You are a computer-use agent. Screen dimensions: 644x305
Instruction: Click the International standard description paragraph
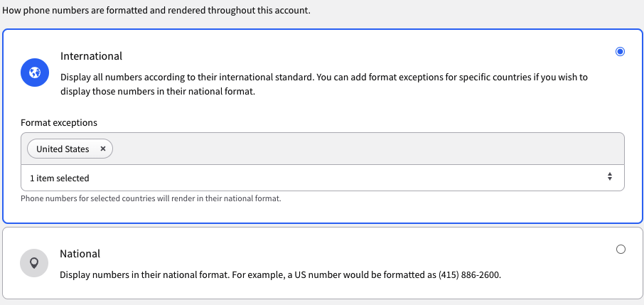tap(324, 85)
